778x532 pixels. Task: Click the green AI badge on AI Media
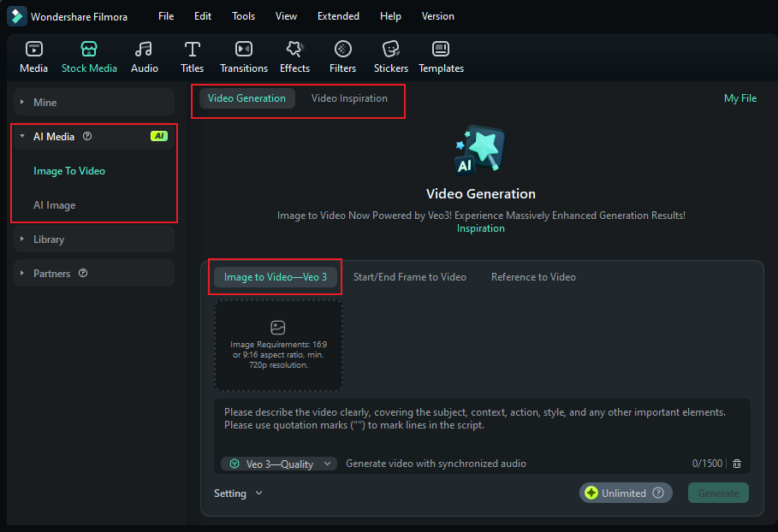pos(159,136)
